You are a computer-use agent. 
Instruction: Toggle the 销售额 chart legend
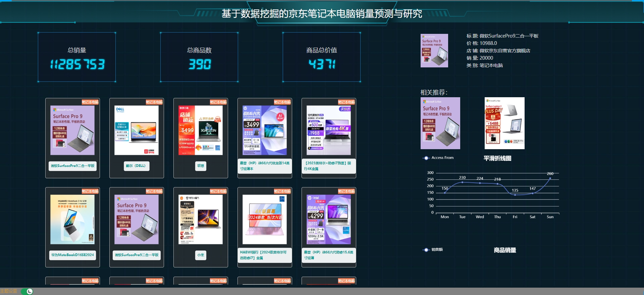(x=433, y=249)
